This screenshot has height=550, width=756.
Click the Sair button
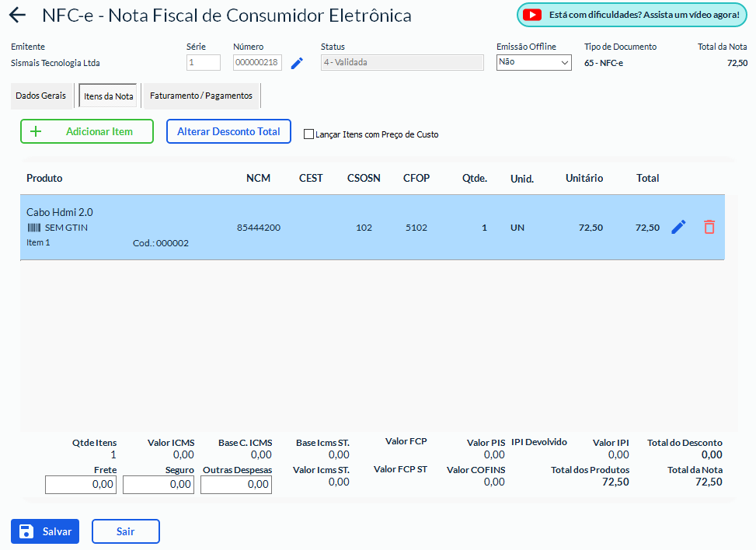click(x=125, y=531)
